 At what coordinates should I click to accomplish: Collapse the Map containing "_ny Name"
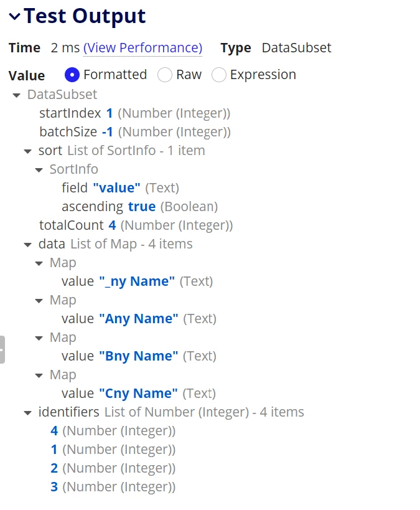39,263
